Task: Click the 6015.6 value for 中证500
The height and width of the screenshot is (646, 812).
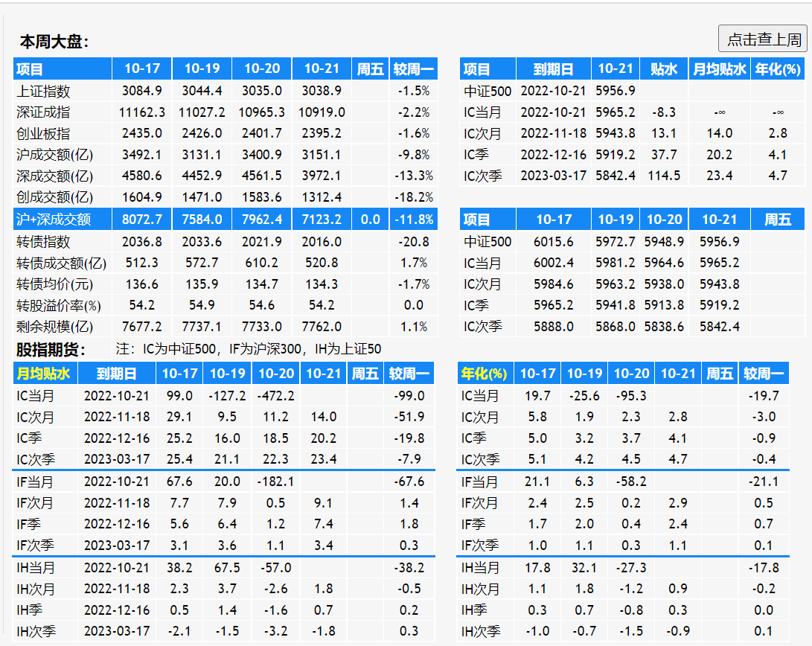Action: pyautogui.click(x=554, y=241)
